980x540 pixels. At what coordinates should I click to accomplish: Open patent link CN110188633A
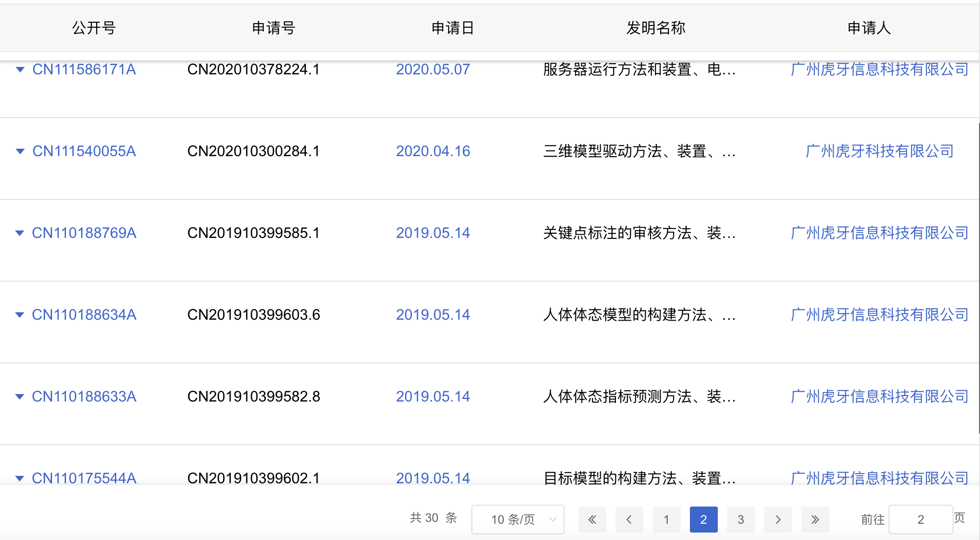pyautogui.click(x=84, y=397)
